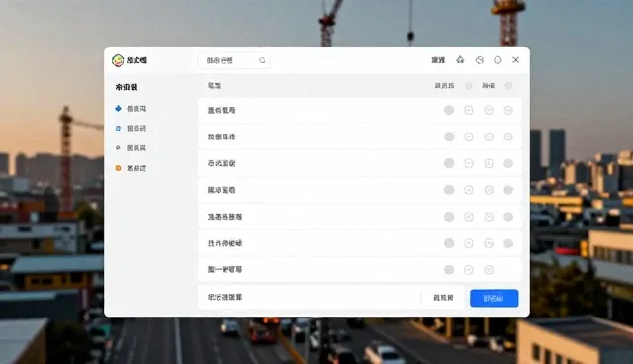
Task: Click the first outlined circle icon in the first list row
Action: 469,110
